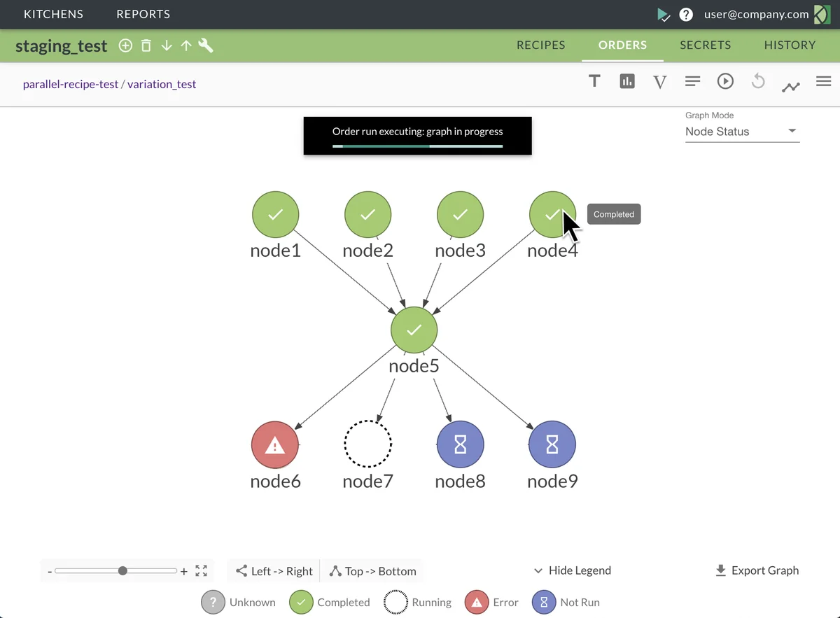Screen dimensions: 840x618
Task: Switch to the RECIPES tab
Action: pyautogui.click(x=540, y=45)
